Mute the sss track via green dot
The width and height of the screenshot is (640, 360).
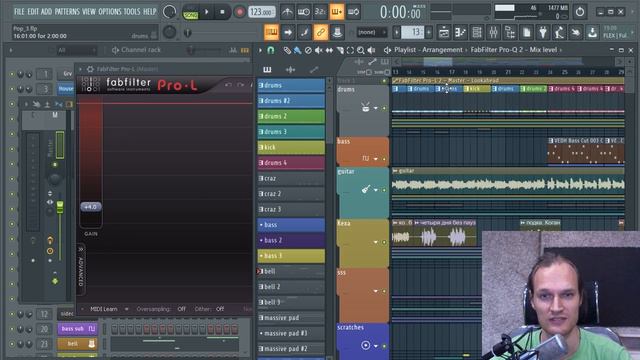(x=384, y=291)
